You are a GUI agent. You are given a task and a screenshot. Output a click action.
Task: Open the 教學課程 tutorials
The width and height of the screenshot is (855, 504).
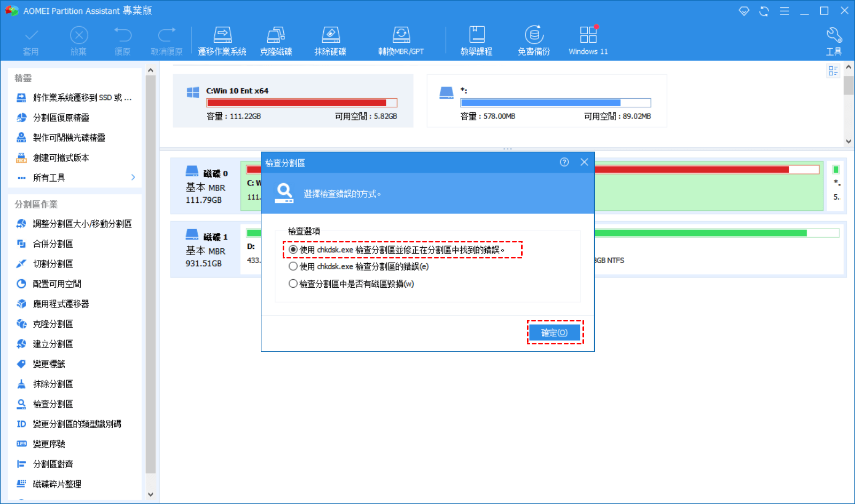[476, 41]
